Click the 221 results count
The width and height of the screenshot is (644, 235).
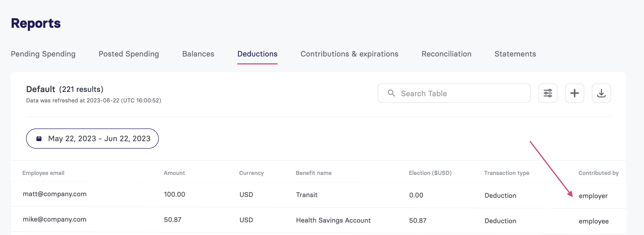tap(81, 89)
